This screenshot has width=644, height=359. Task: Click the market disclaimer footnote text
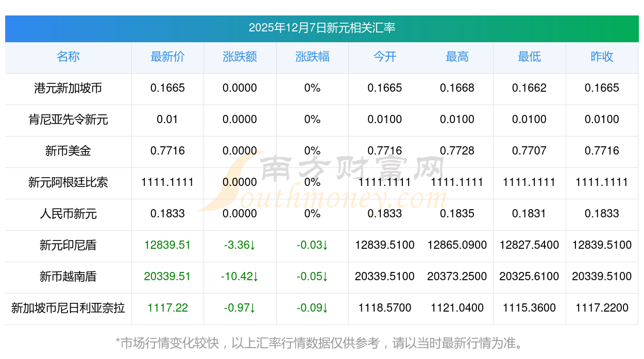[321, 343]
